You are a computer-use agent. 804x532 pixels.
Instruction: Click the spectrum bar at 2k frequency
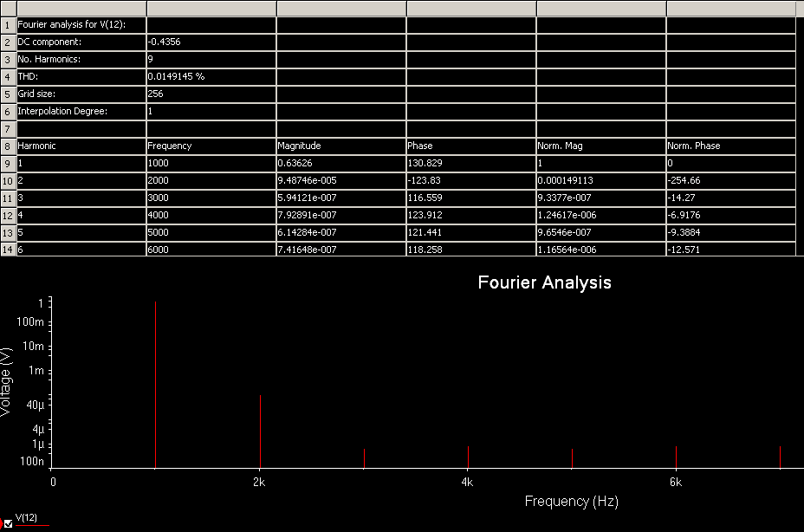pyautogui.click(x=260, y=431)
